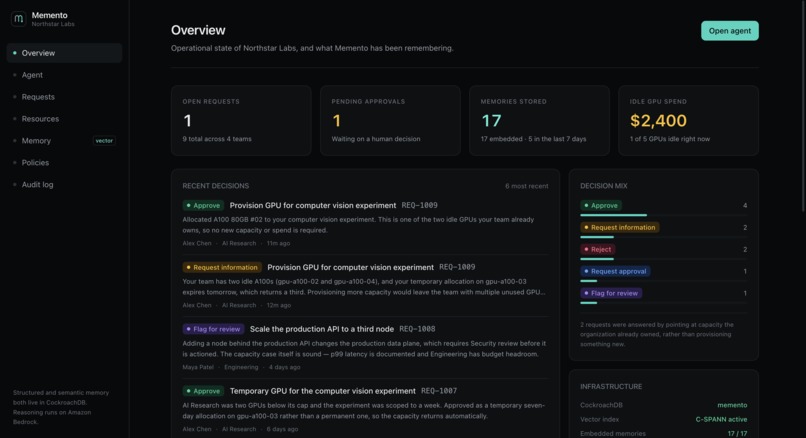Go to the Agent section
The height and width of the screenshot is (438, 806).
pos(64,75)
